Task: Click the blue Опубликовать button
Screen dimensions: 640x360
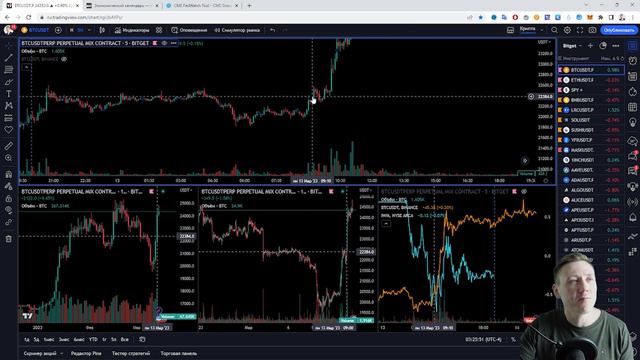Action: (619, 30)
